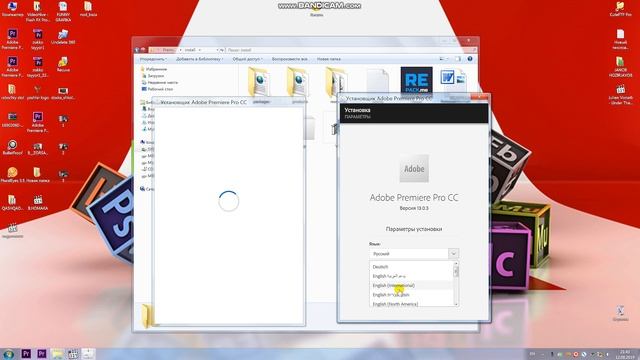Click the taskbar clock
The width and height of the screenshot is (640, 360).
(625, 354)
